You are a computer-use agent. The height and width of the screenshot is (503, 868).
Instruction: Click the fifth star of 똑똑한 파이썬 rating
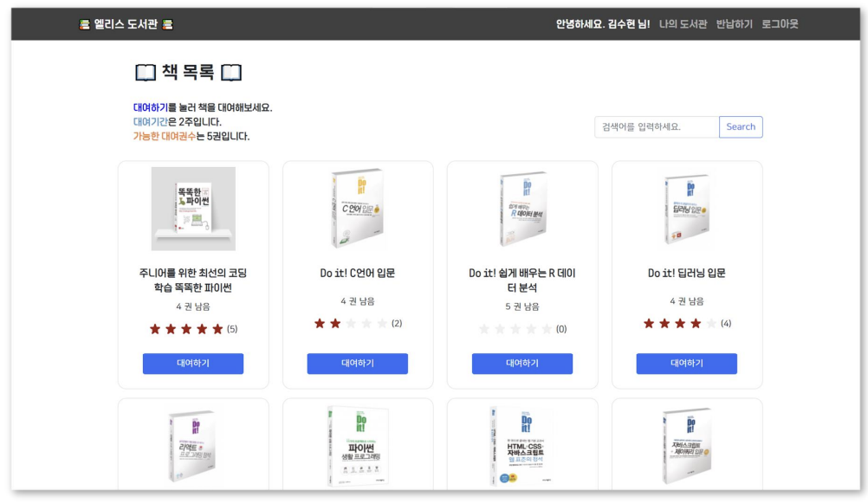click(217, 329)
